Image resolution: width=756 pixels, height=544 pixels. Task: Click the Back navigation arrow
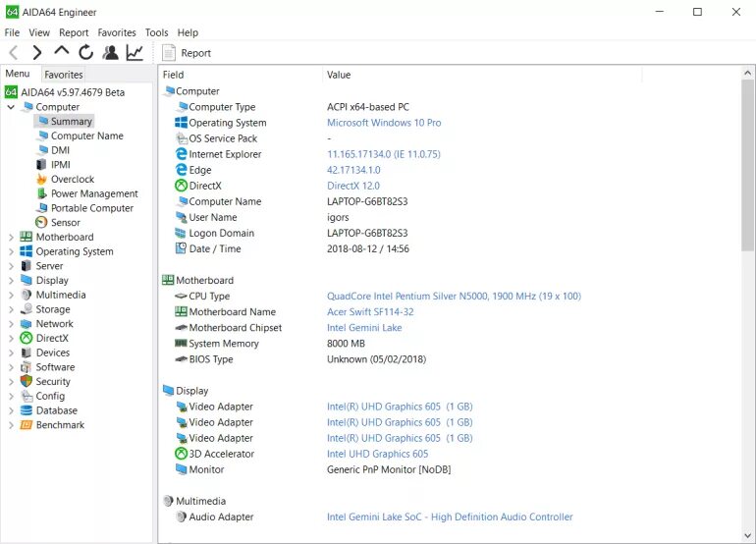click(14, 52)
